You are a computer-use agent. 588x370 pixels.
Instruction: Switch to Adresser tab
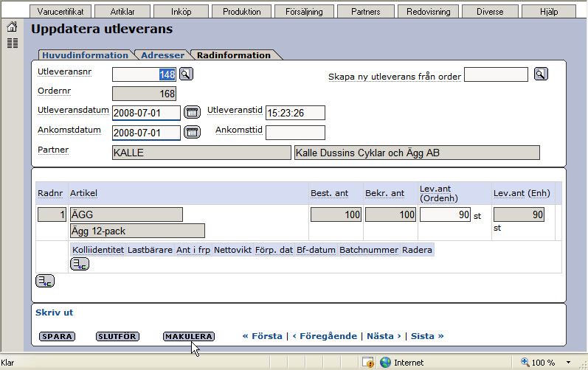tap(163, 55)
